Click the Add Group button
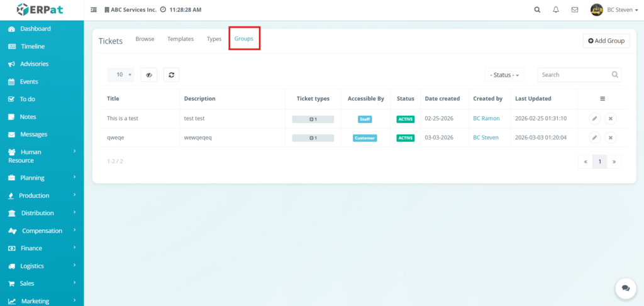The image size is (644, 306). click(606, 41)
